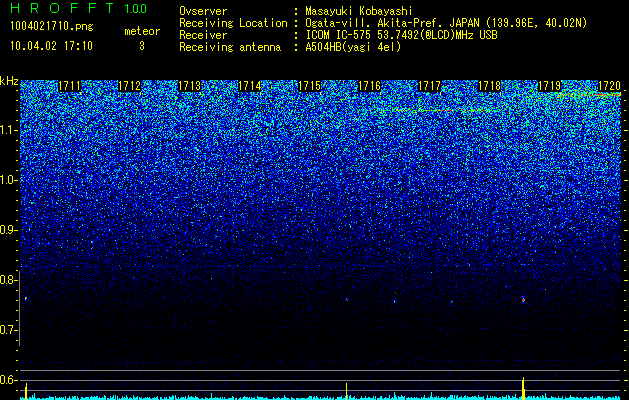Click the date stamp 10.04.02 17:10
Image resolution: width=629 pixels, height=400 pixels.
(x=51, y=46)
